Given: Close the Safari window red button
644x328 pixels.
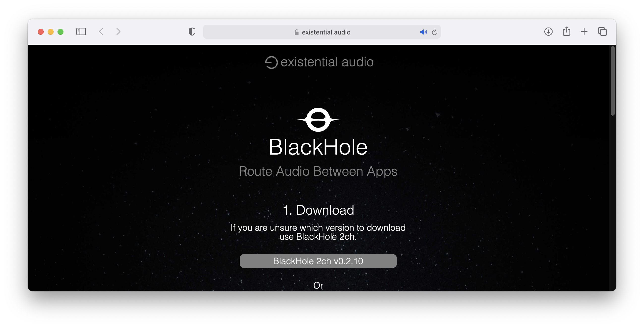Looking at the screenshot, I should (x=40, y=32).
